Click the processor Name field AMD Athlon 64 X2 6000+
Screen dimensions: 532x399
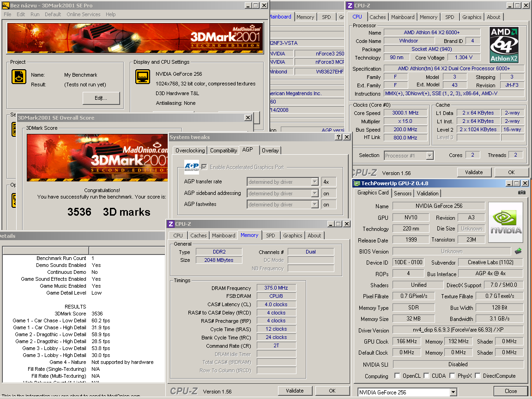pos(432,32)
